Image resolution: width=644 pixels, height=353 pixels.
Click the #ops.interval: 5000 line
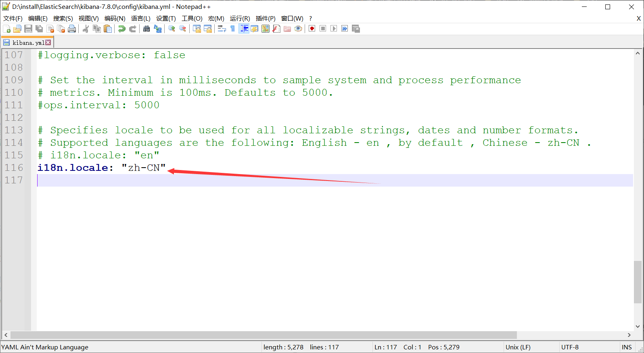pyautogui.click(x=98, y=105)
